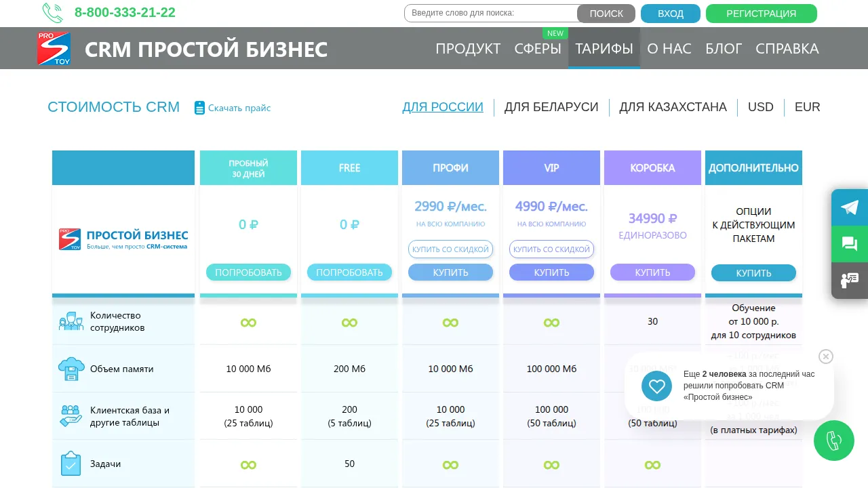The image size is (868, 488).
Task: Click the Скачать прайс link
Action: 239,108
